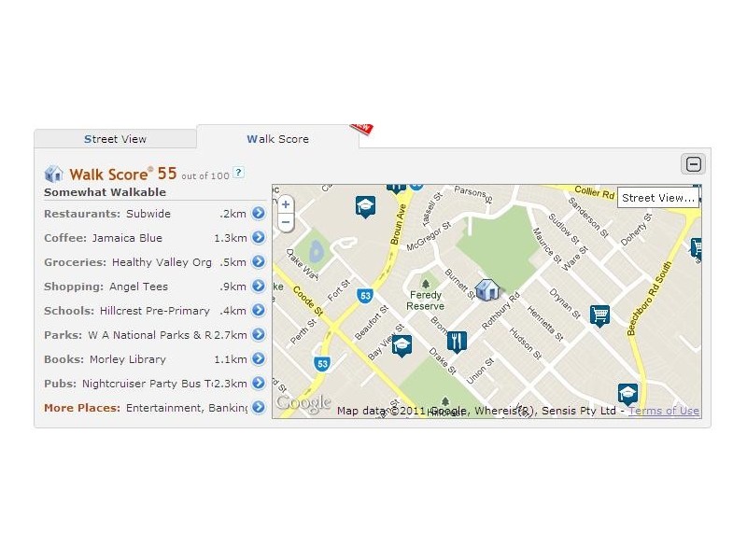Click the arrow beside Hillcrest Pre-Primary

point(259,311)
